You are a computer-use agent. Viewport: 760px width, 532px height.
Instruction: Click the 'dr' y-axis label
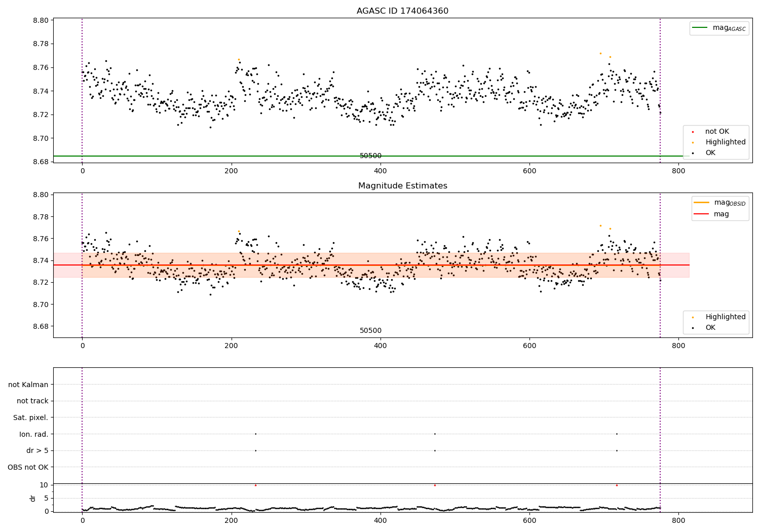(x=32, y=499)
